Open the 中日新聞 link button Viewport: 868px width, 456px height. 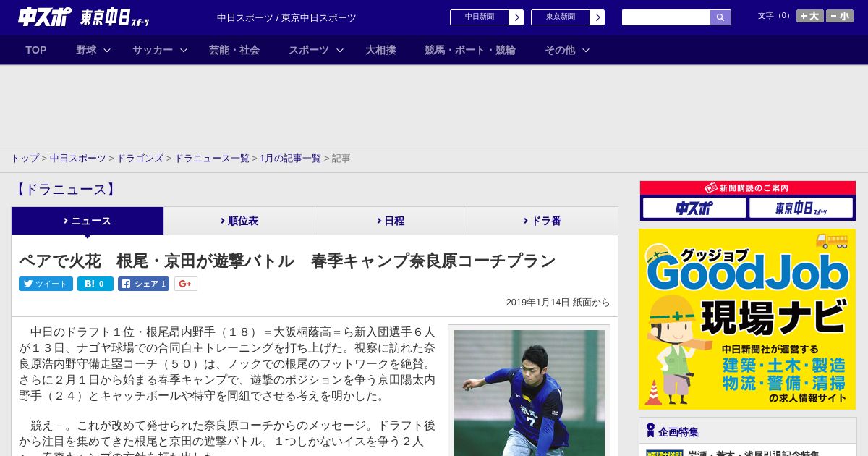tap(486, 17)
